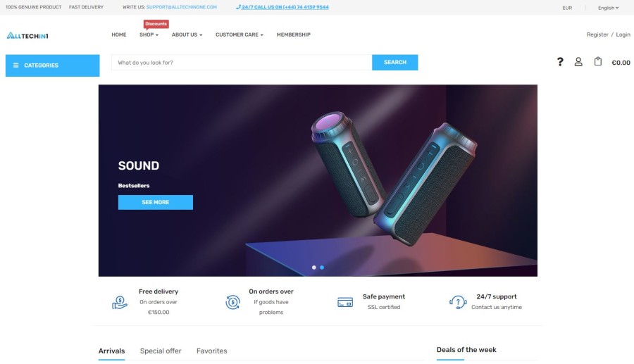The image size is (634, 364).
Task: Click the money-back refund circle icon
Action: pyautogui.click(x=232, y=302)
